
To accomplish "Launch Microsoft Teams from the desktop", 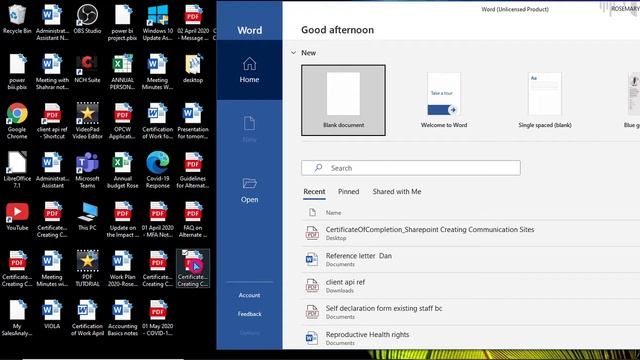I will [87, 170].
